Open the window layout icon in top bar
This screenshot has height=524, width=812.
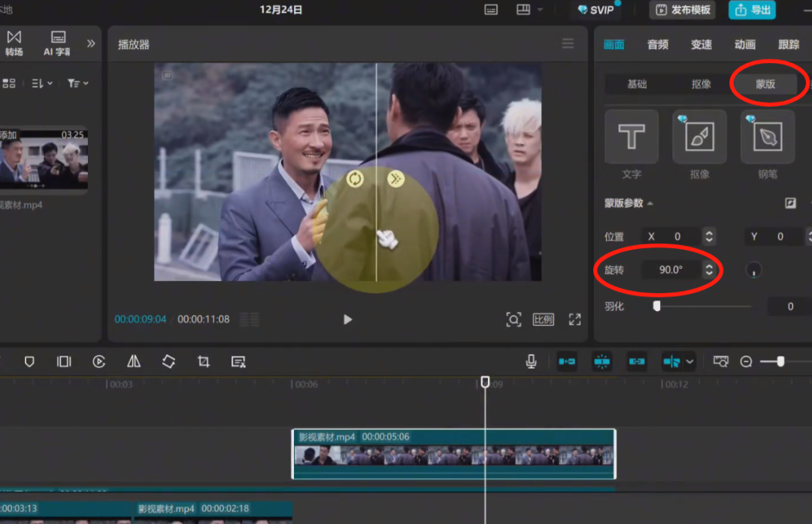523,10
